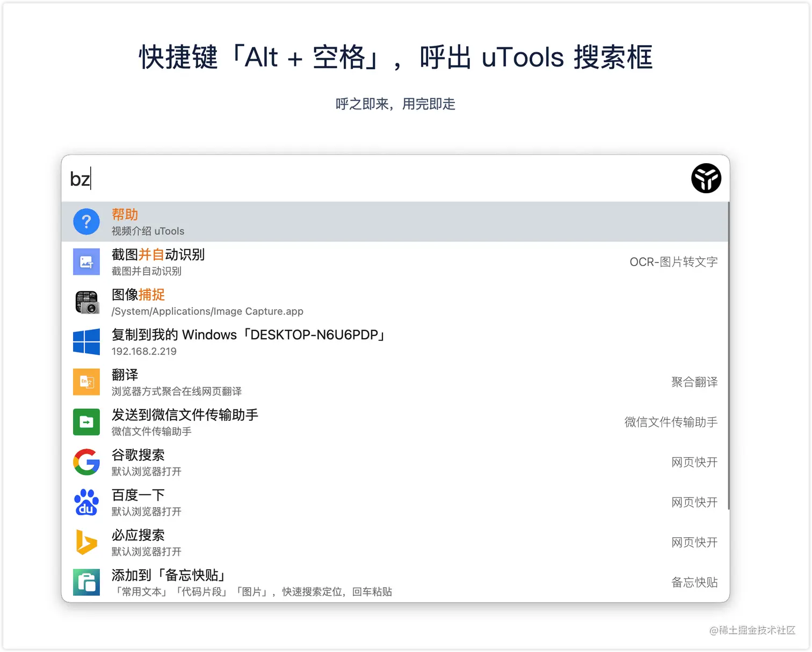Click the 浏览器方式聚合在线网页翻译 description

point(177,391)
